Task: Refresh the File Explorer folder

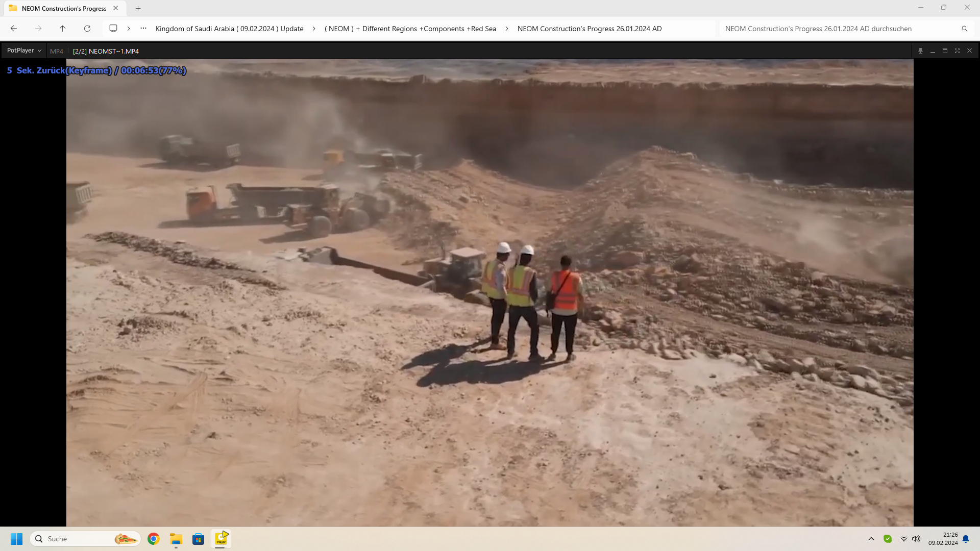Action: tap(87, 29)
